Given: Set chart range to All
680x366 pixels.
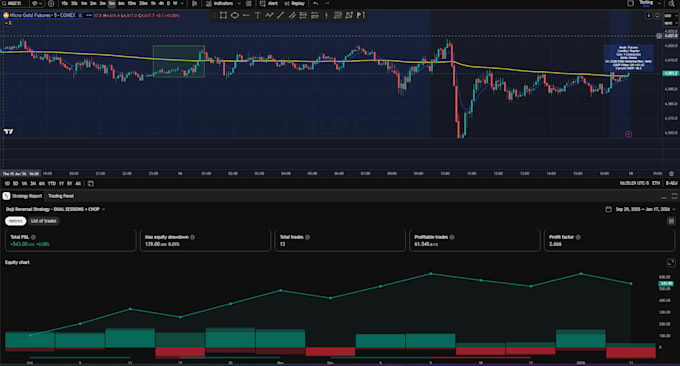Looking at the screenshot, I should click(x=78, y=184).
